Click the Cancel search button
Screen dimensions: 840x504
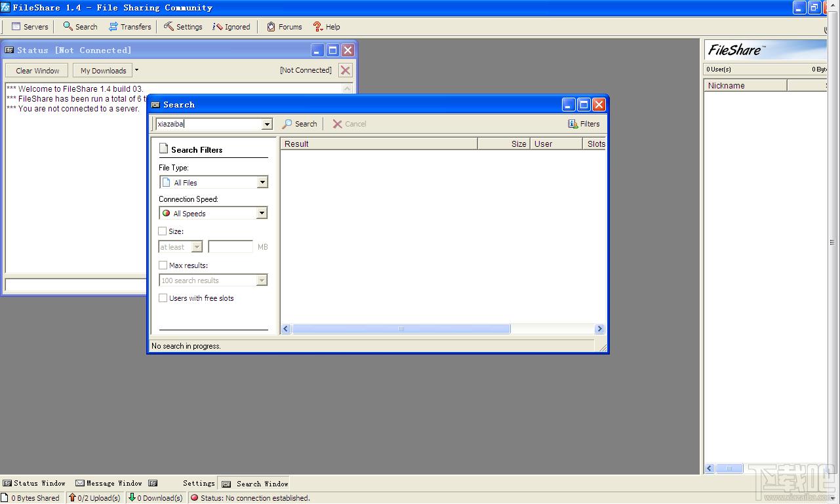click(350, 124)
